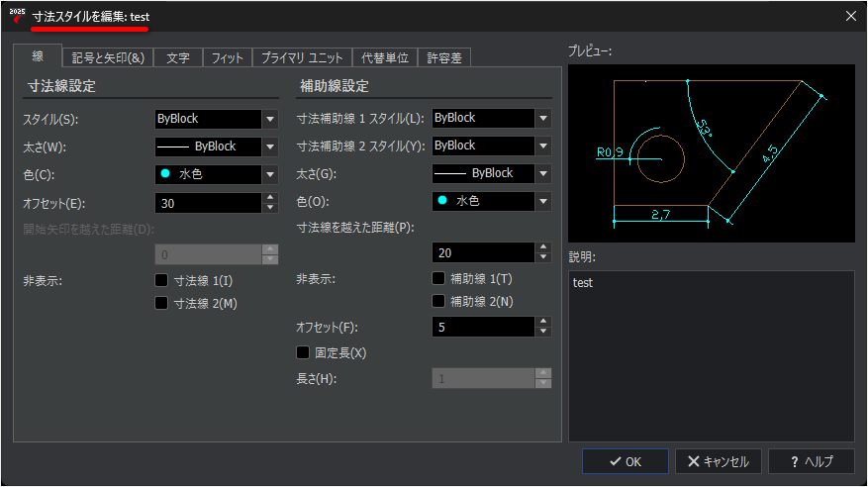
Task: Click the キャンセル button
Action: click(718, 461)
